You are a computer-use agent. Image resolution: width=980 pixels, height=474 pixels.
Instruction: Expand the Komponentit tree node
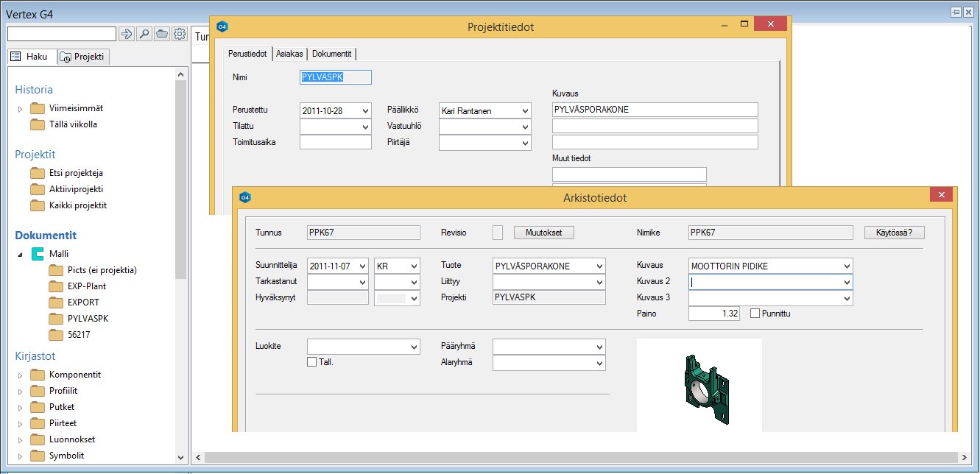point(21,375)
